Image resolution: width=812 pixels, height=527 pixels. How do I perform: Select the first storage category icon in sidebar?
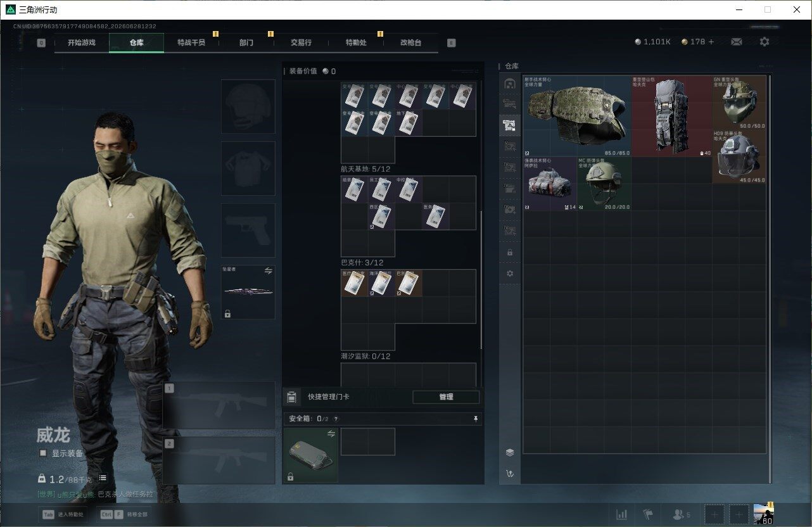(510, 84)
